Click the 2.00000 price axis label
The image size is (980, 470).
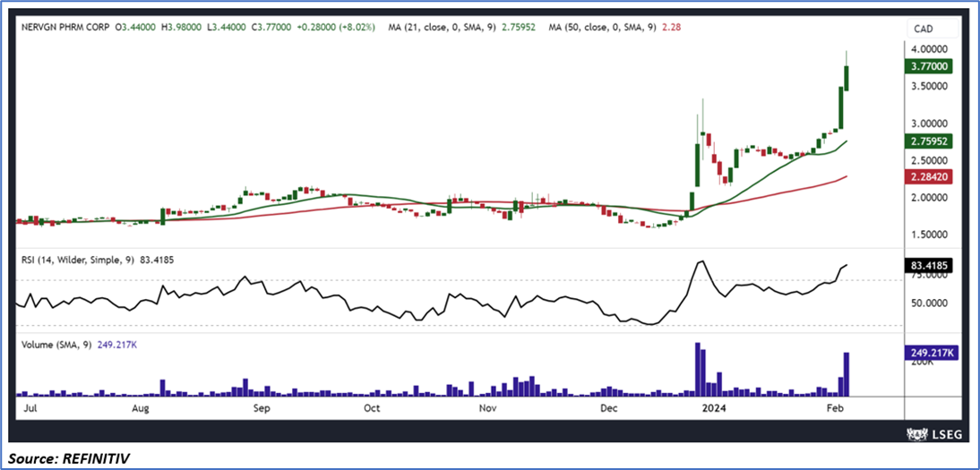[929, 198]
